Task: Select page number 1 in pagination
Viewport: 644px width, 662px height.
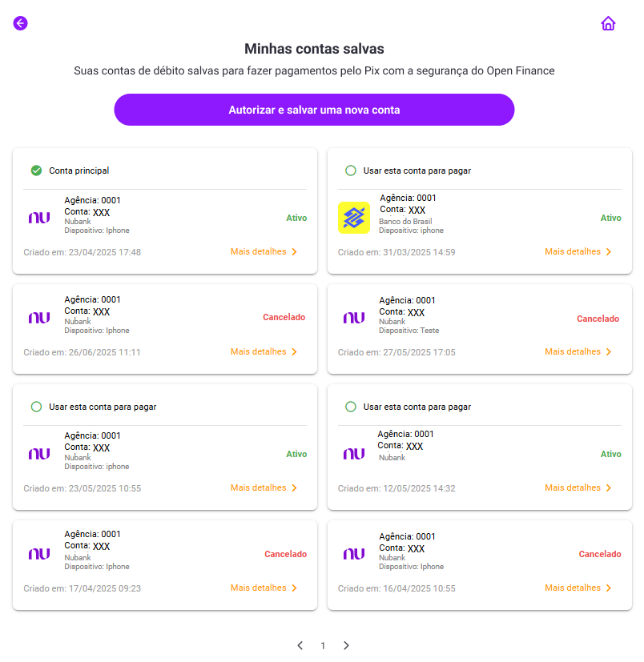Action: pos(323,645)
